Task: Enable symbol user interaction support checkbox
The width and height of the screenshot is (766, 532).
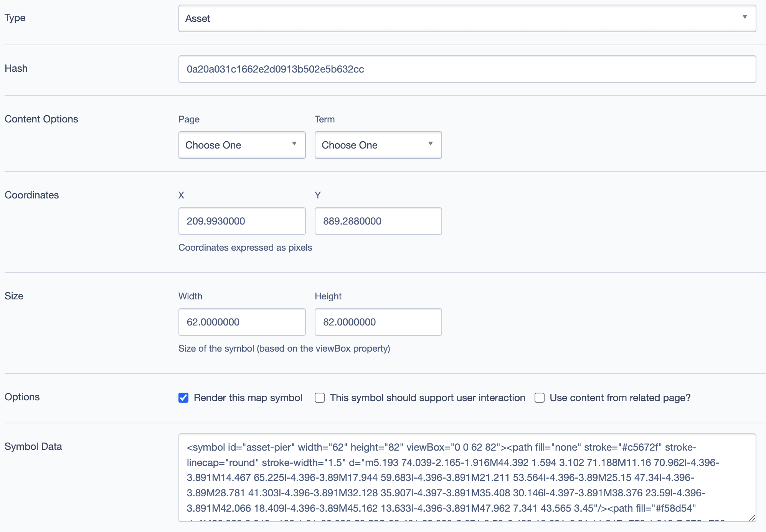Action: click(320, 398)
